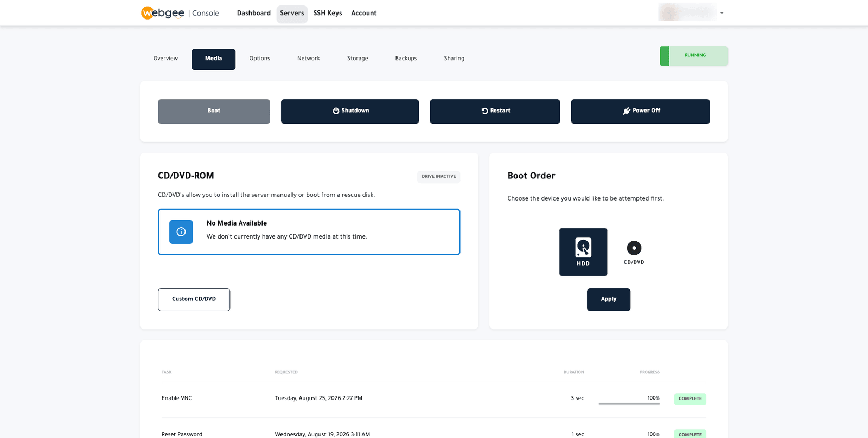Image resolution: width=868 pixels, height=438 pixels.
Task: Click the REQUESTED column header
Action: 286,372
